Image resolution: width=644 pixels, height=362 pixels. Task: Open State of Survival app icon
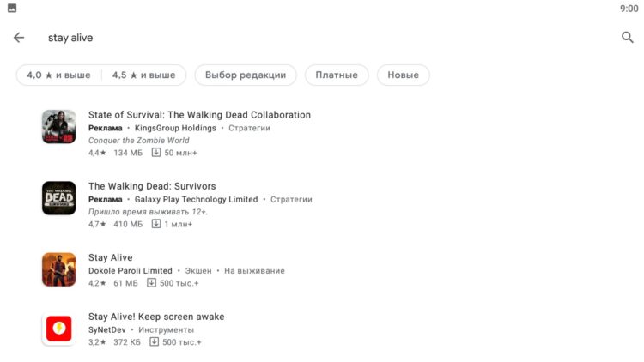coord(58,127)
